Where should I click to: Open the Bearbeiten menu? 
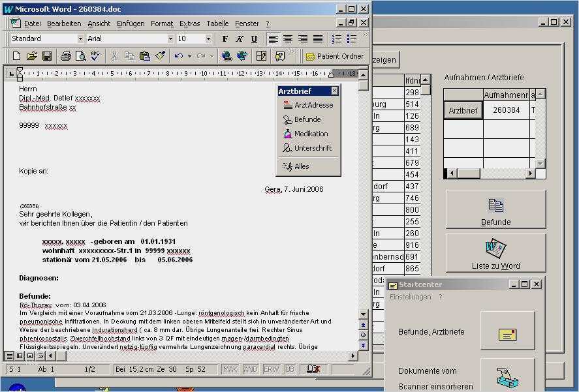pos(64,23)
